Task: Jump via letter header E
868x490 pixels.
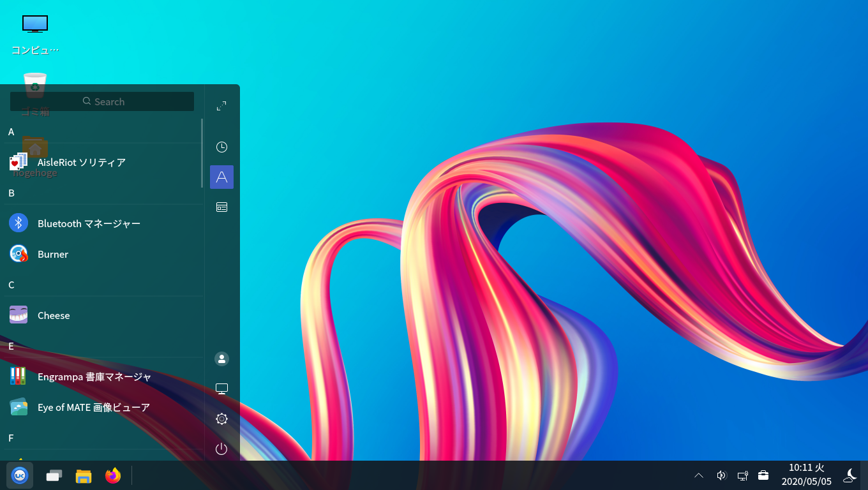Action: 11,346
